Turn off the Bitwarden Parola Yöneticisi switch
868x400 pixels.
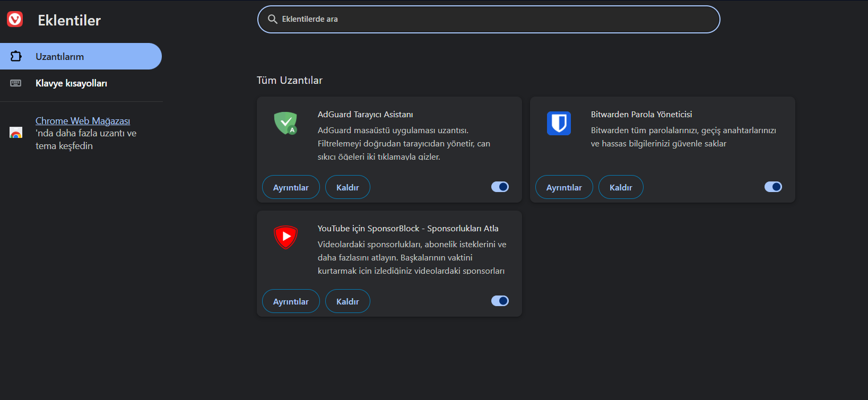[773, 187]
